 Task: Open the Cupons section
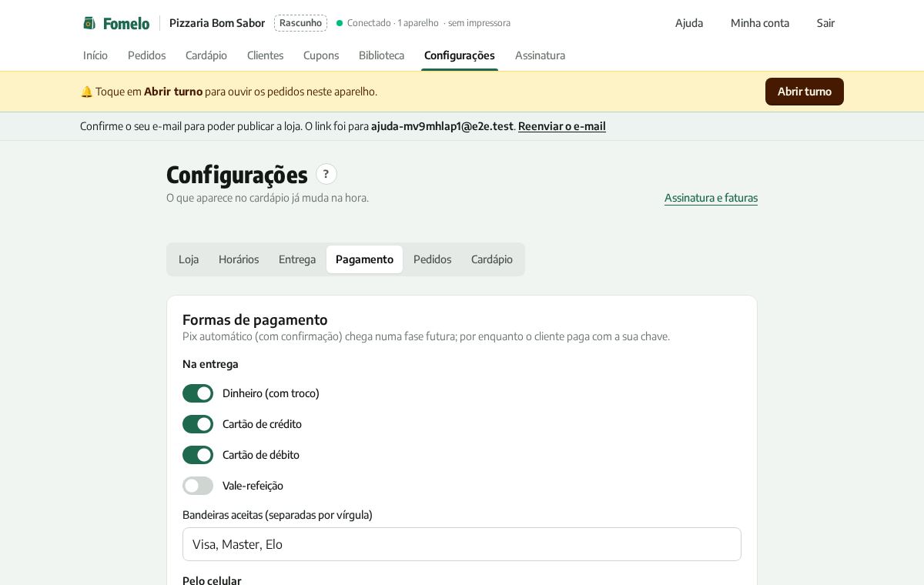pyautogui.click(x=321, y=55)
